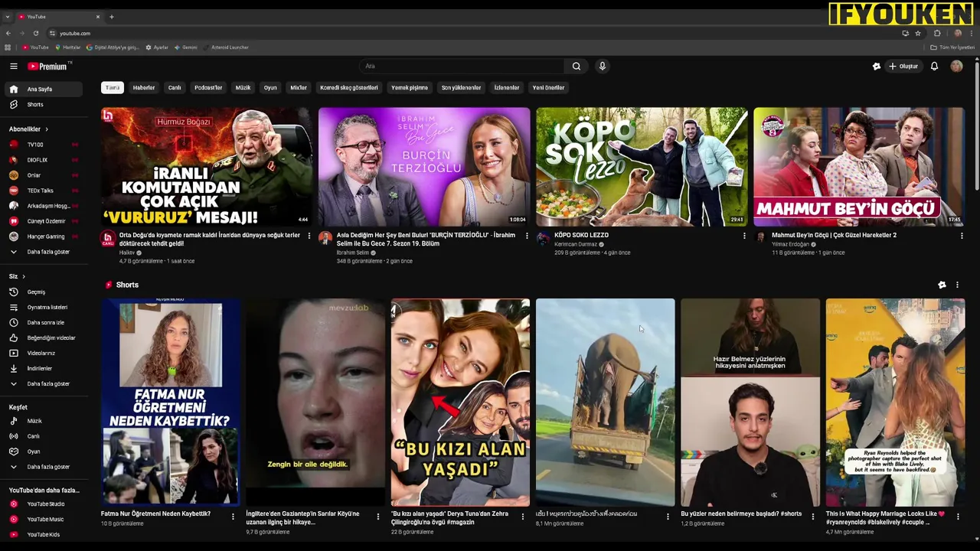This screenshot has width=980, height=551.
Task: Open a new Chrome tab
Action: (112, 16)
